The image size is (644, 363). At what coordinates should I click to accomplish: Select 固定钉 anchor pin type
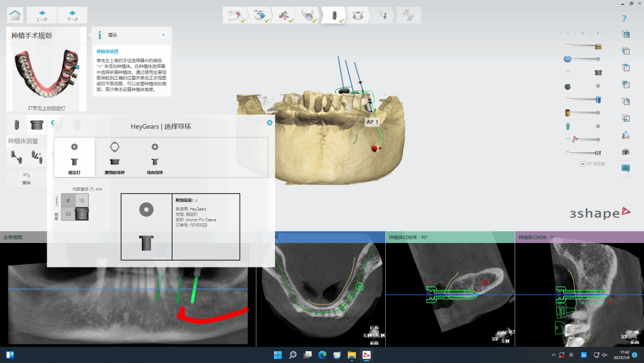(74, 158)
